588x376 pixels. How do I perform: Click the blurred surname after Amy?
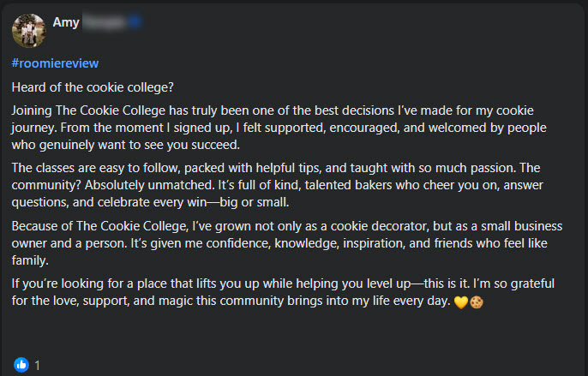104,21
